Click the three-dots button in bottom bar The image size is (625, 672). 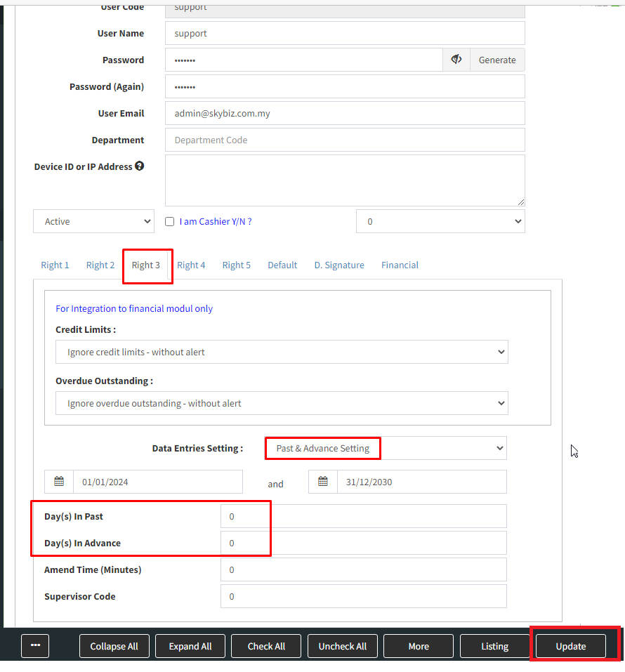point(35,646)
